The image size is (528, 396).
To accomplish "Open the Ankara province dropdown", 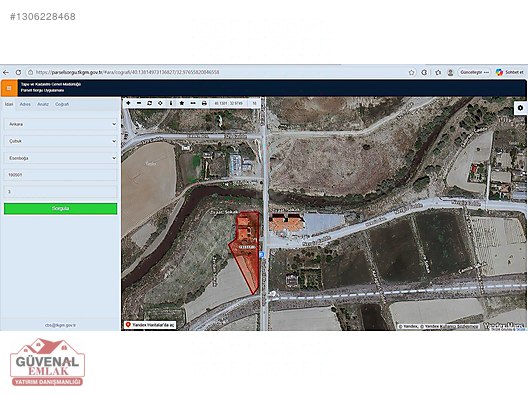I will [61, 124].
